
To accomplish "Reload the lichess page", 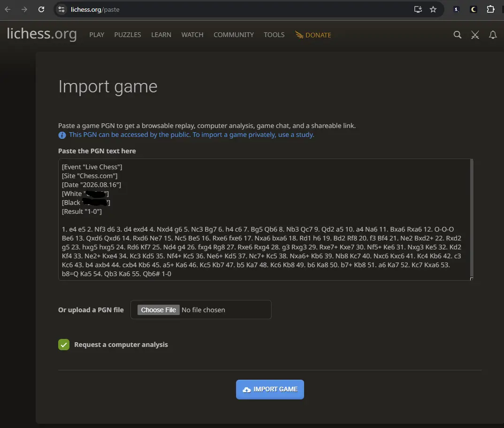I will [41, 9].
